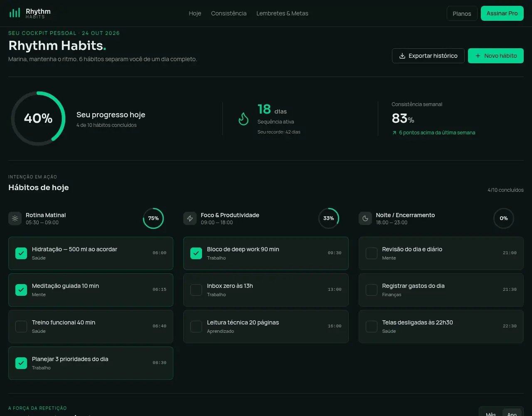The image size is (532, 416).
Task: Click the "4/10 concluídos" counter
Action: click(x=505, y=190)
